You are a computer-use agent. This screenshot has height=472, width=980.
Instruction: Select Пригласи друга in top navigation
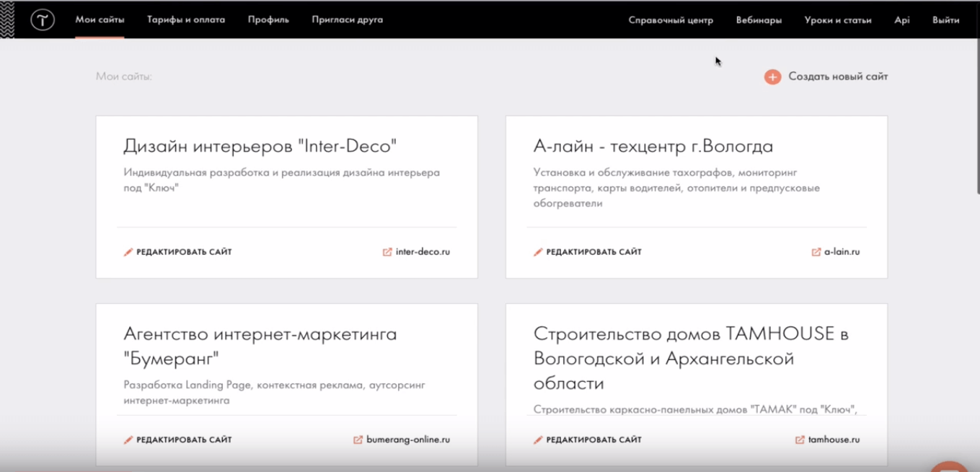pyautogui.click(x=347, y=19)
